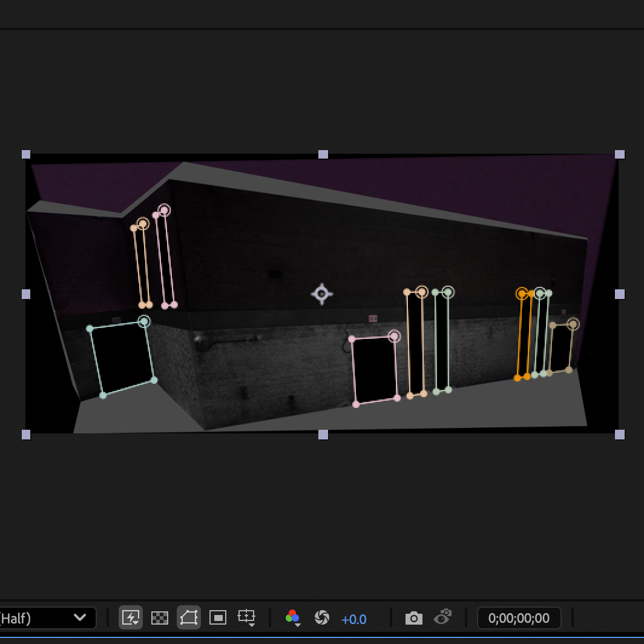Viewport: 644px width, 644px height.
Task: Toggle Mask and Shape Path Visibility
Action: [188, 617]
